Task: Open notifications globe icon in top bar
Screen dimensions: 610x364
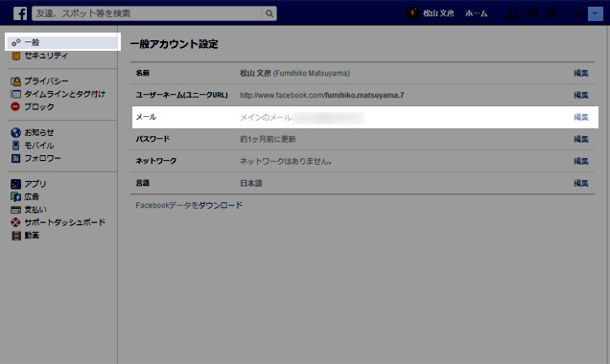Action: pos(551,13)
